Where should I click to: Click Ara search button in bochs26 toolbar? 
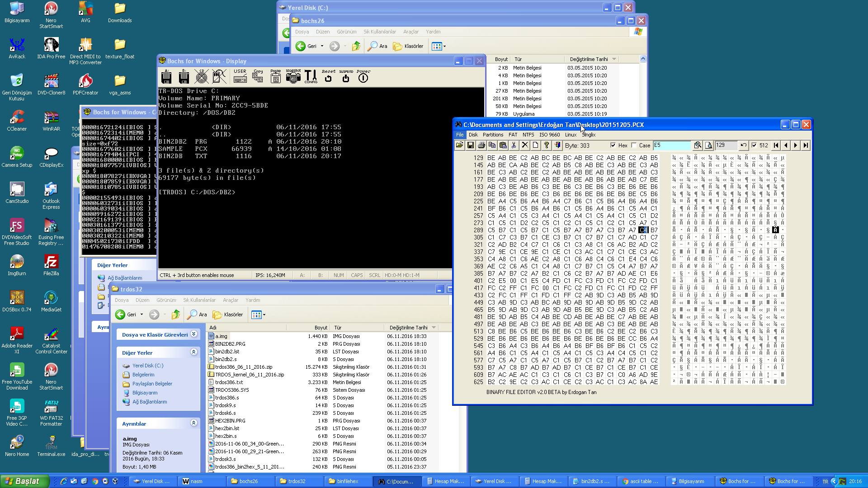coord(377,46)
